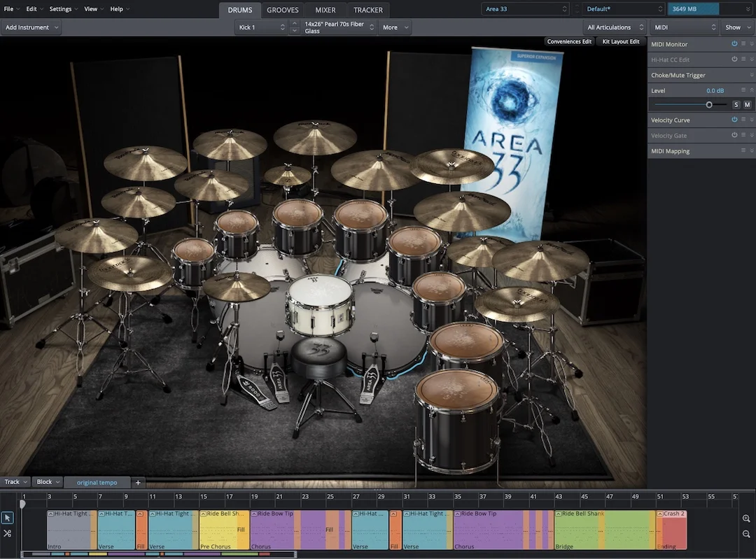
Task: Open the Help menu
Action: (x=120, y=8)
